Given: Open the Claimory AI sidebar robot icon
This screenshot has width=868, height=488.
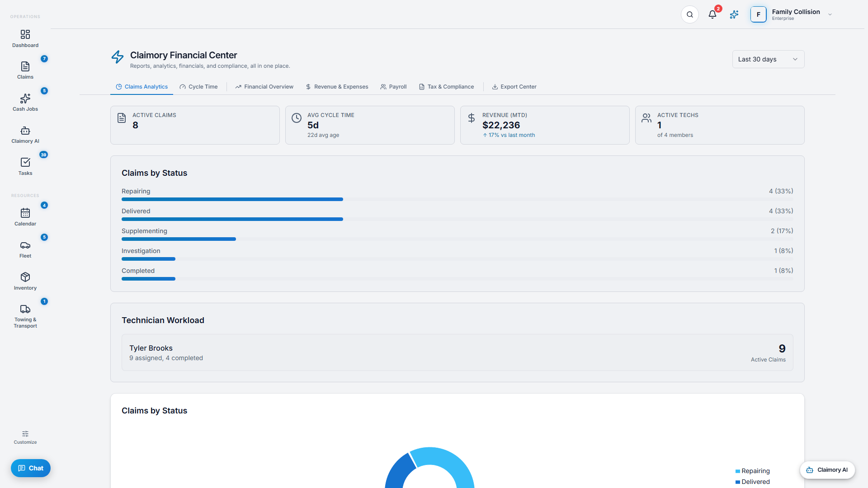Looking at the screenshot, I should [25, 131].
